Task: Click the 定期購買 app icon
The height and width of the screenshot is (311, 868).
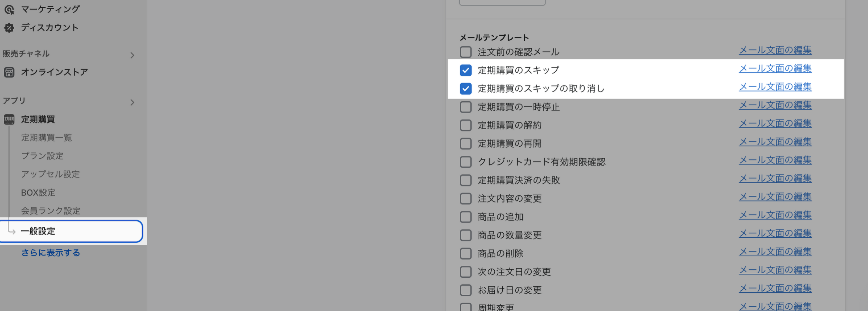Action: click(9, 119)
